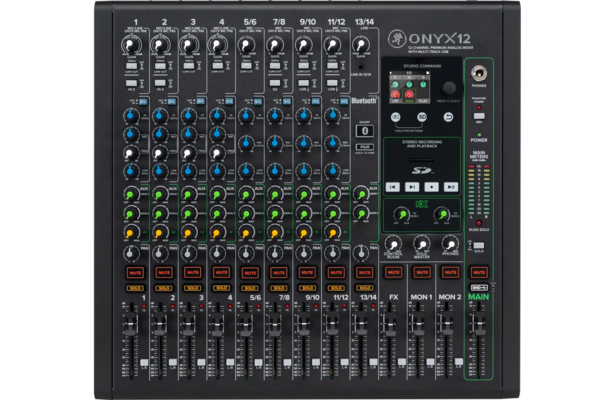
Task: Hit the skip-to-previous transport button
Action: (393, 187)
